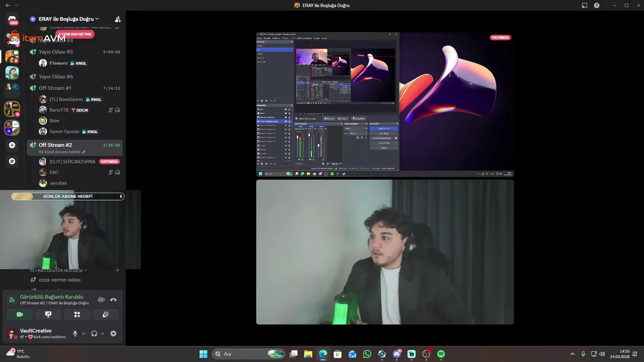The height and width of the screenshot is (362, 644).
Task: Open Discord direct messages home icon
Action: click(12, 19)
